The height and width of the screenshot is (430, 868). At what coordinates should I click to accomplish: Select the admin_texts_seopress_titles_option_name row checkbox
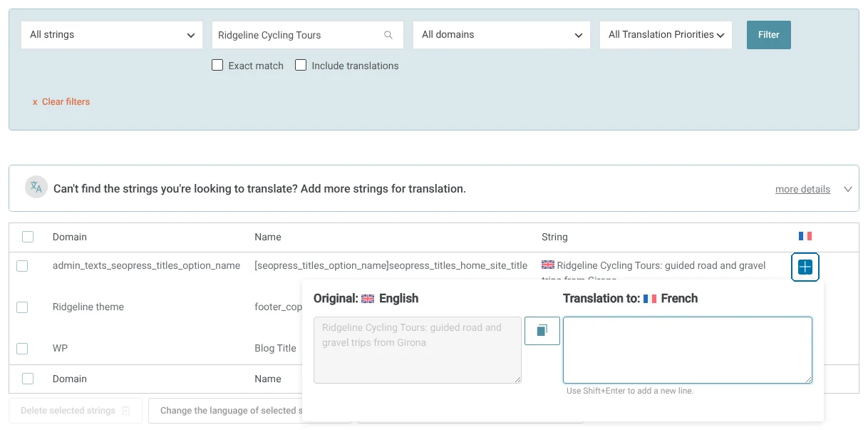click(x=22, y=266)
